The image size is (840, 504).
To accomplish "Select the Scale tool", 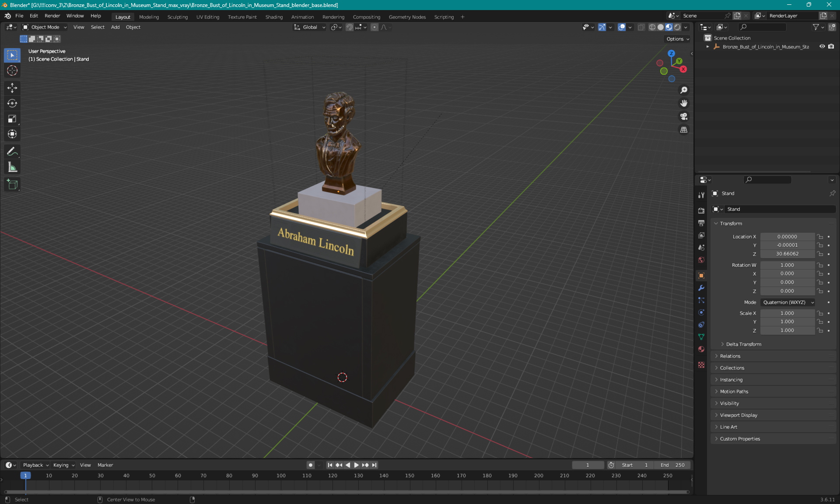I will [12, 119].
